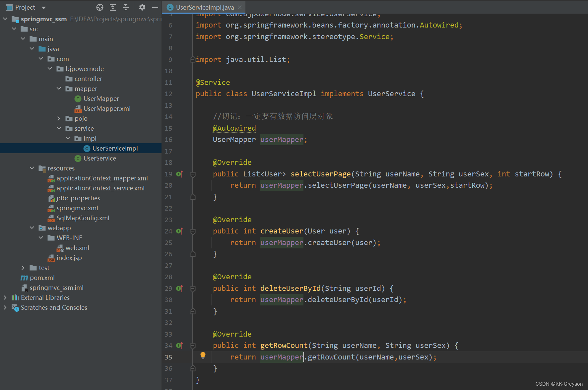Open the UserService interface
The width and height of the screenshot is (588, 390).
tap(99, 158)
